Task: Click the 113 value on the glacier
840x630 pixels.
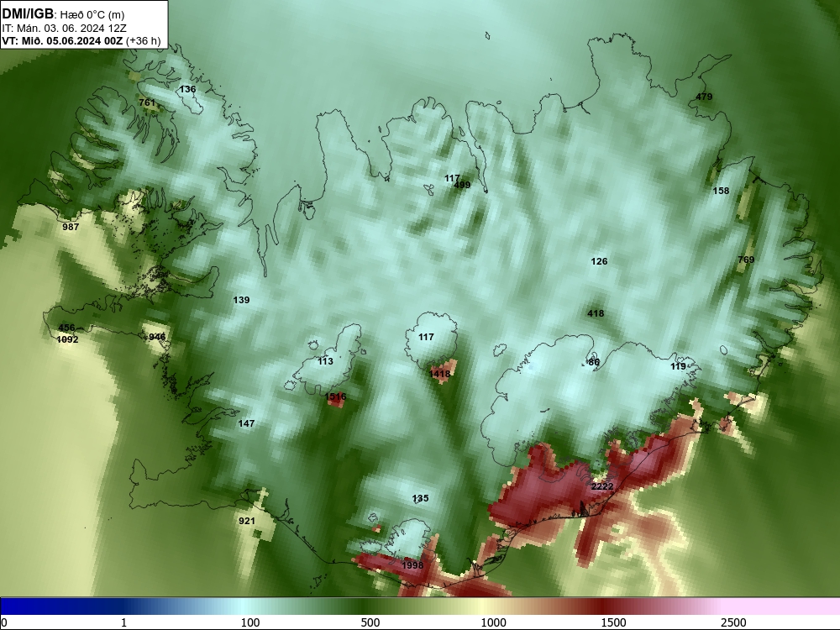Action: coord(325,361)
